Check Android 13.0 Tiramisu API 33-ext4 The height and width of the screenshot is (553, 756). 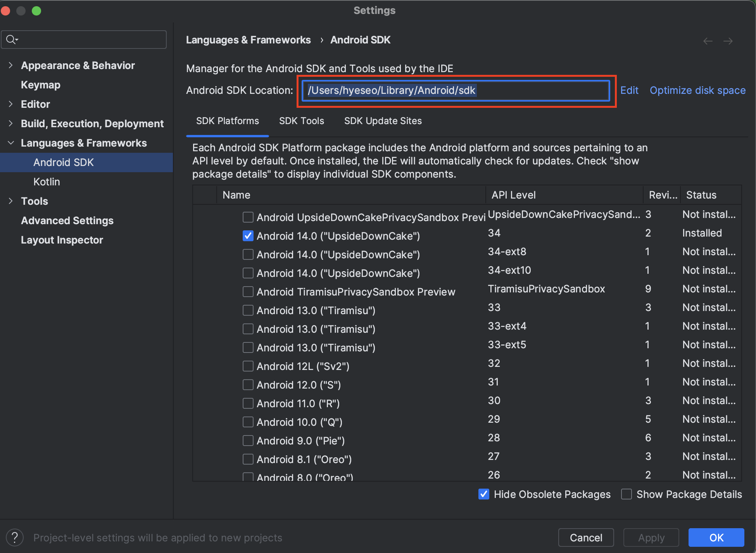(x=248, y=329)
